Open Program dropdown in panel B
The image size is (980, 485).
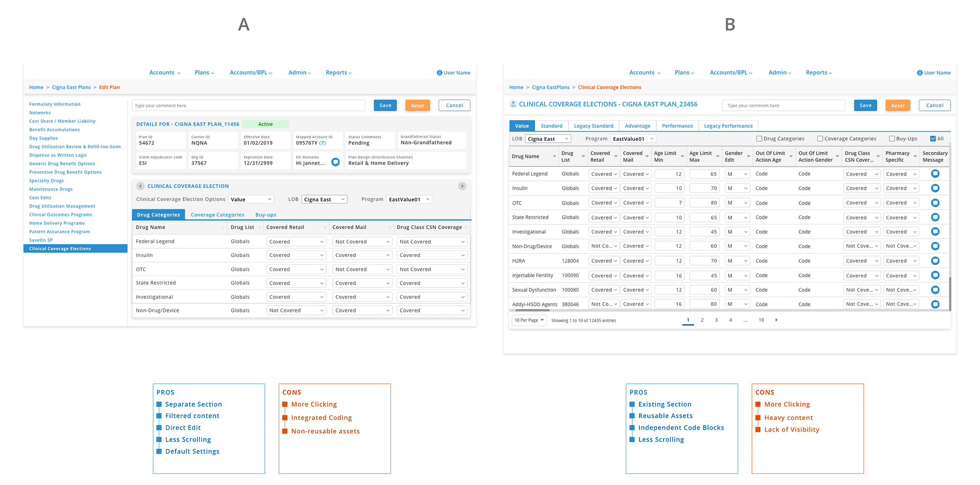[x=633, y=139]
